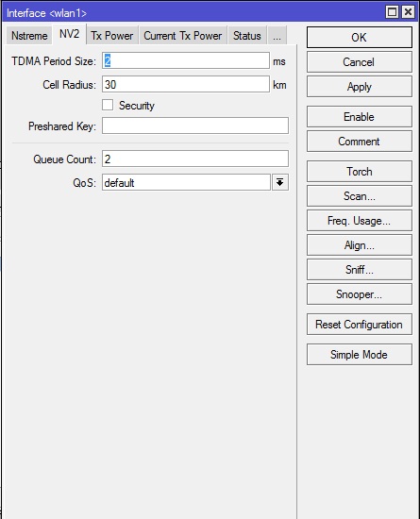Open the Tx Power tab
Screen dimensions: 420x519
coord(112,36)
